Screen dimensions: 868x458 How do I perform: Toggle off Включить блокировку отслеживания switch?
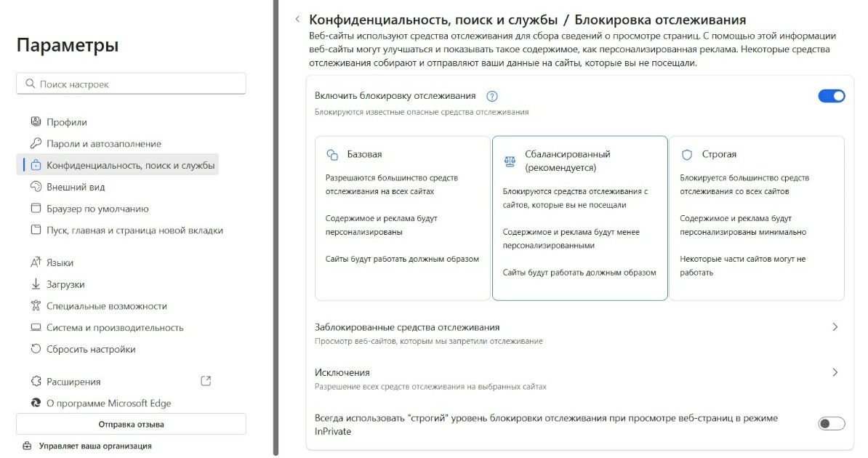pos(832,96)
